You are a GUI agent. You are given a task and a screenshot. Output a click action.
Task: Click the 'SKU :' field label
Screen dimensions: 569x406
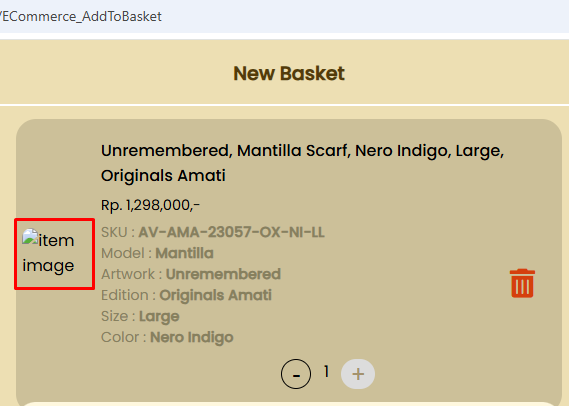(118, 232)
